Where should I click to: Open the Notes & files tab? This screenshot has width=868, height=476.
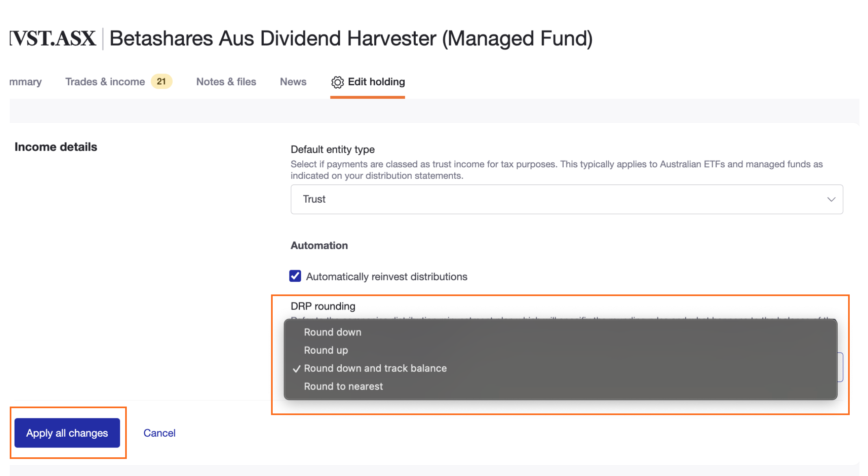point(226,82)
